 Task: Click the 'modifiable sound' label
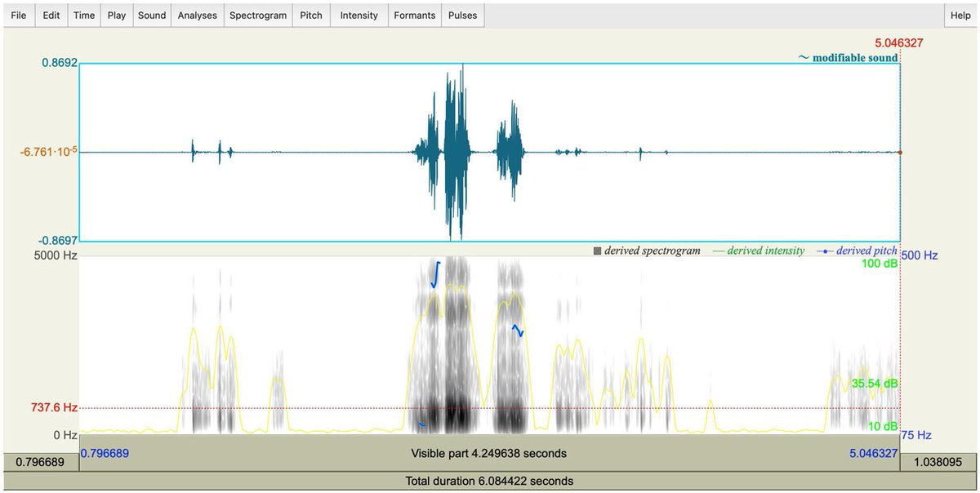coord(849,58)
